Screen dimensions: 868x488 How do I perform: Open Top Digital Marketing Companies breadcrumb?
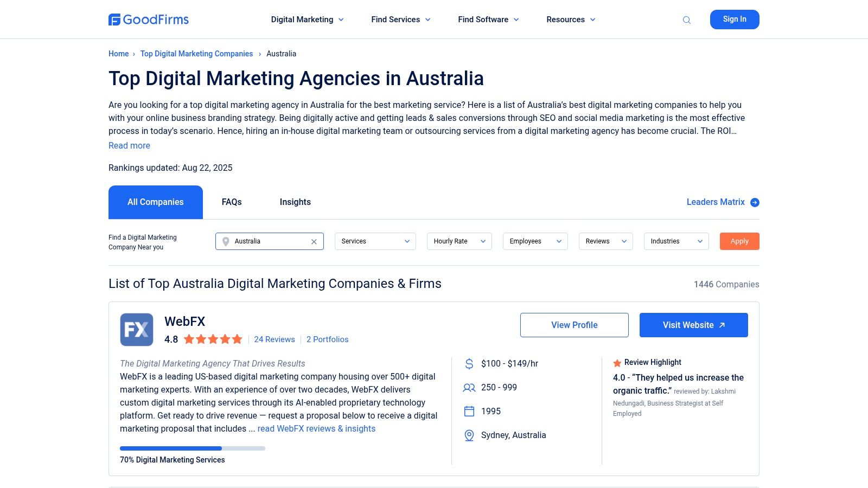pyautogui.click(x=196, y=54)
